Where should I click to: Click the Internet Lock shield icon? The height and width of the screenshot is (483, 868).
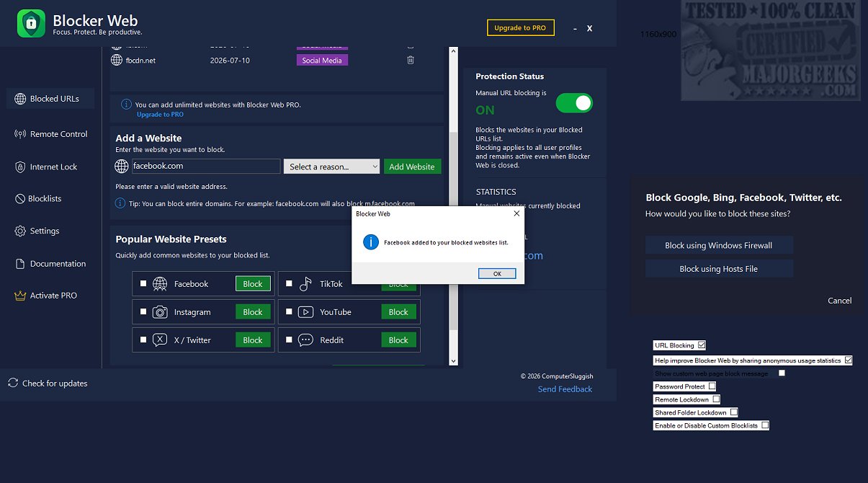click(20, 167)
